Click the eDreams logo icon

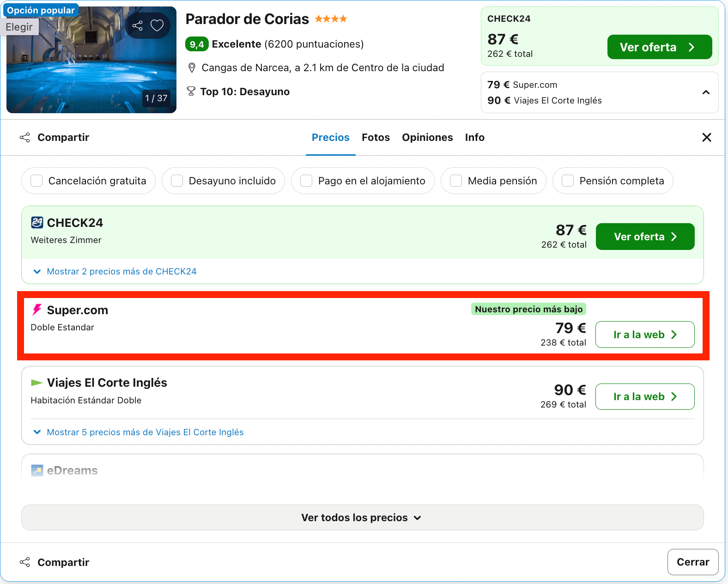(37, 470)
